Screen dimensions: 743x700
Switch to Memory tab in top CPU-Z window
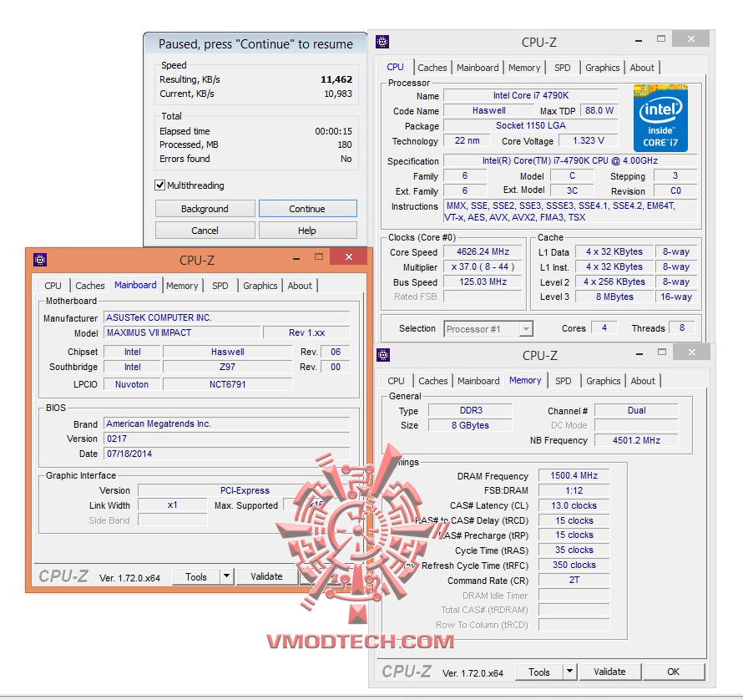pyautogui.click(x=524, y=68)
